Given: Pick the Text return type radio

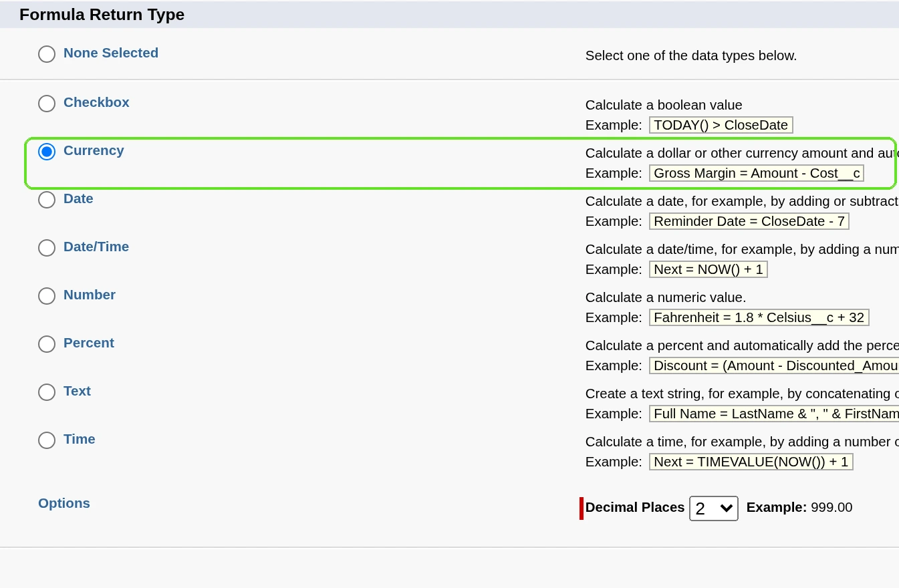Looking at the screenshot, I should 47,392.
